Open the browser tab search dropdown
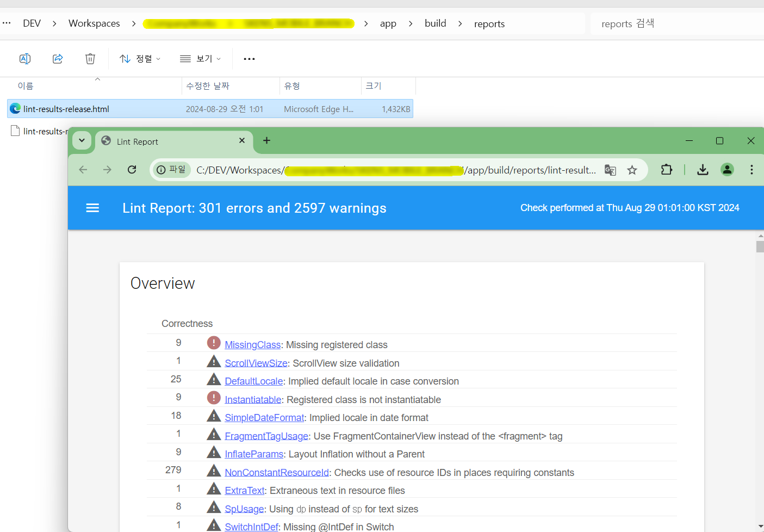Viewport: 764px width, 532px height. click(x=82, y=140)
